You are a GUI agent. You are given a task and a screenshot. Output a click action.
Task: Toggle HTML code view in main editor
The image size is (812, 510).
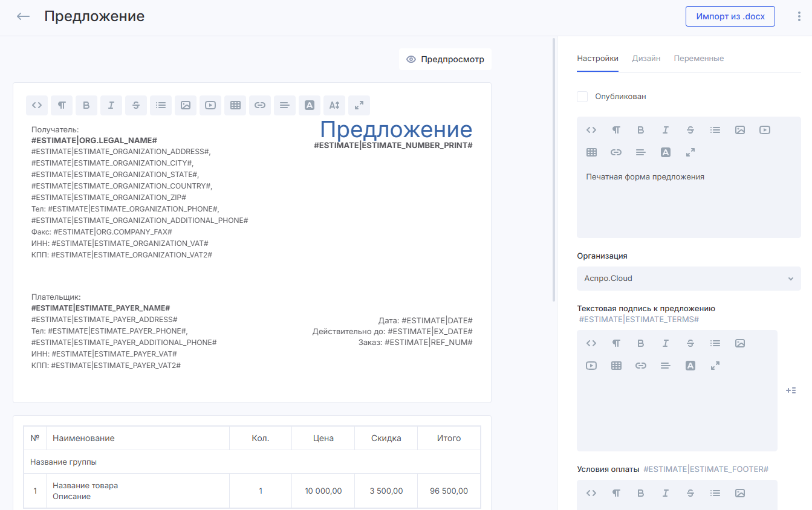37,105
